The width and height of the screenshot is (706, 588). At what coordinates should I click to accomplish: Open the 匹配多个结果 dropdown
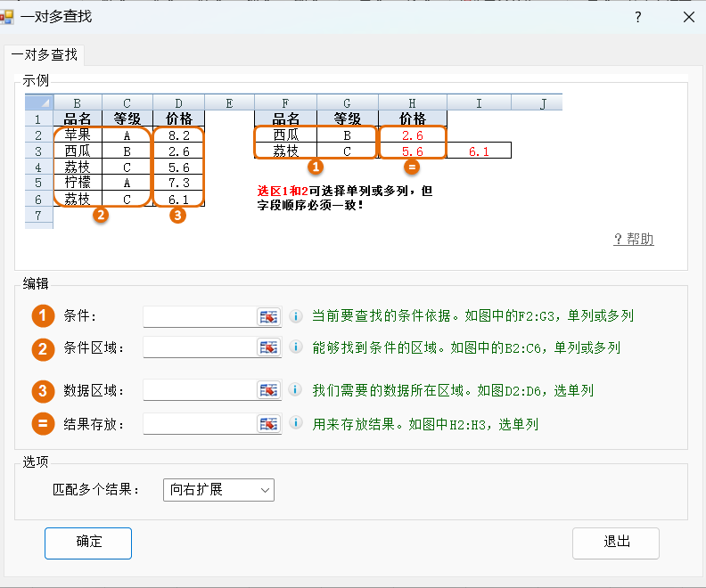218,490
